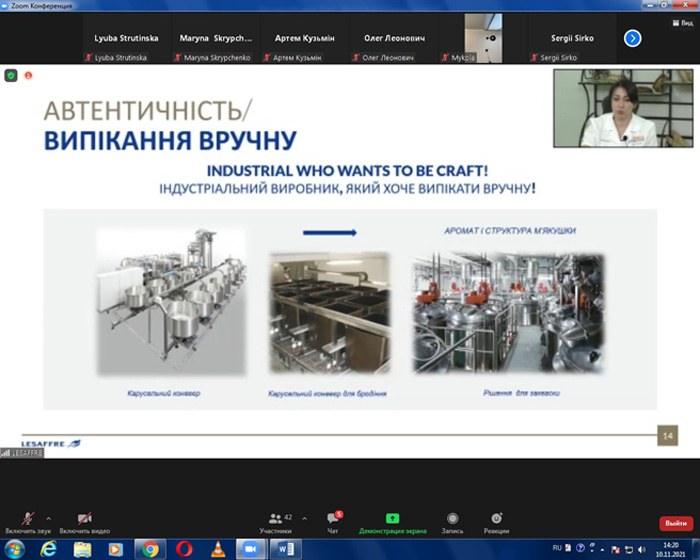Click the green encryption shield icon
This screenshot has height=560, width=700.
click(11, 75)
